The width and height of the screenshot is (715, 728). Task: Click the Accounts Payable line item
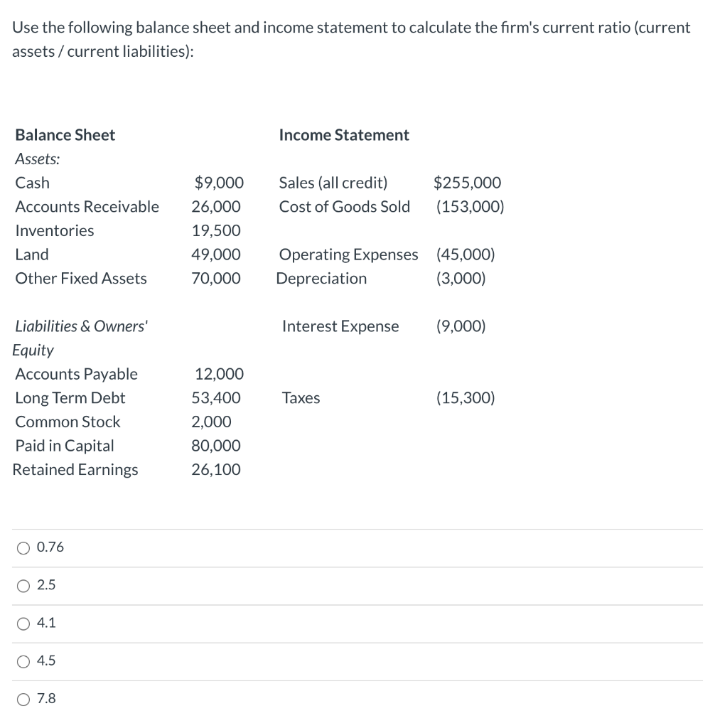pyautogui.click(x=76, y=374)
